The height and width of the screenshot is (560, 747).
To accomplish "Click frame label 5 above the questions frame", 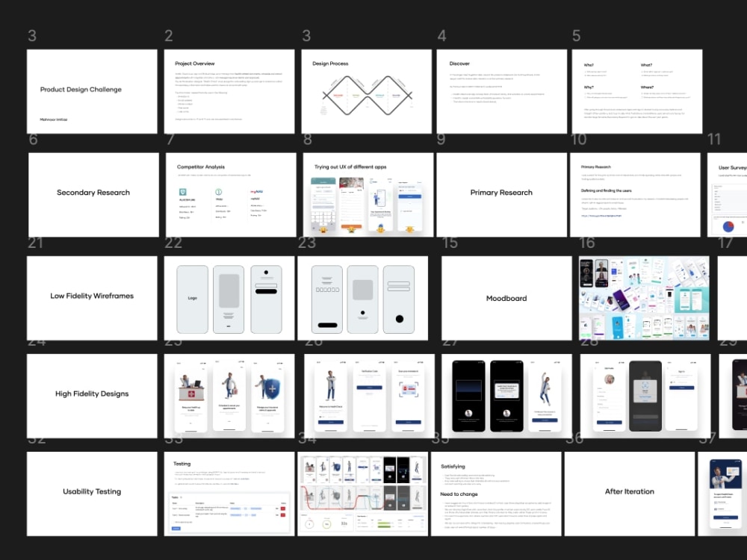I will click(577, 36).
